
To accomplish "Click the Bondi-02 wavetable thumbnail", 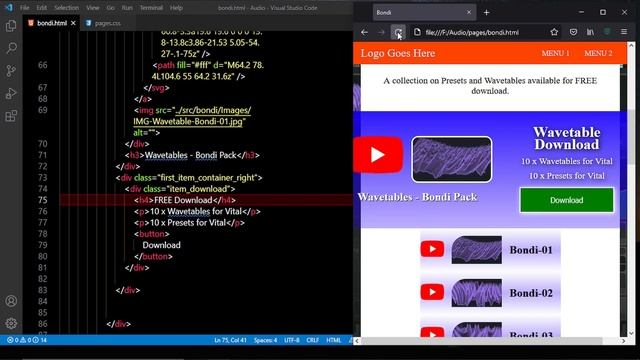I will pos(477,293).
